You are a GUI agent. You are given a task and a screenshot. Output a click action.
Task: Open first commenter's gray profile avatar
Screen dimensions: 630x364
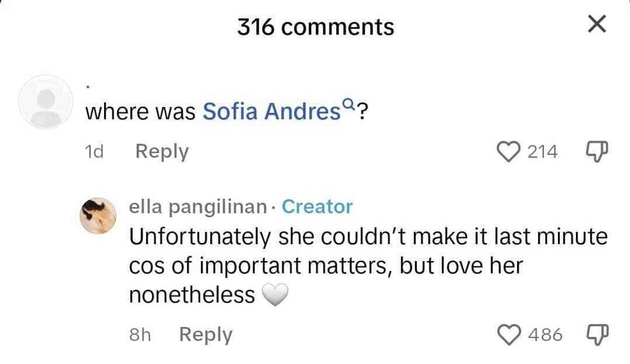coord(46,102)
